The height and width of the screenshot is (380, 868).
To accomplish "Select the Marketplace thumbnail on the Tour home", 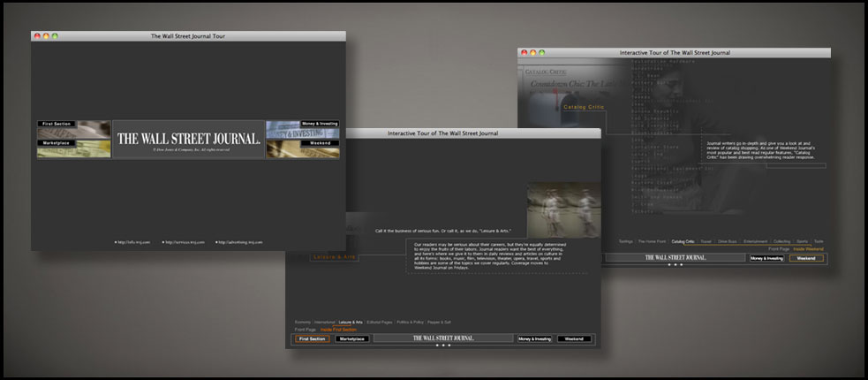I will [74, 149].
